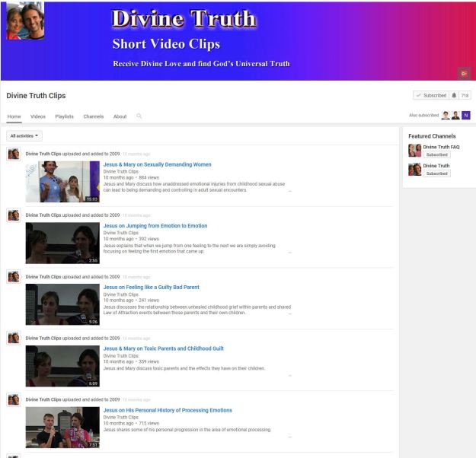Open Divine Truth featured channel avatar
Screen dimensions: 476x458
414,169
